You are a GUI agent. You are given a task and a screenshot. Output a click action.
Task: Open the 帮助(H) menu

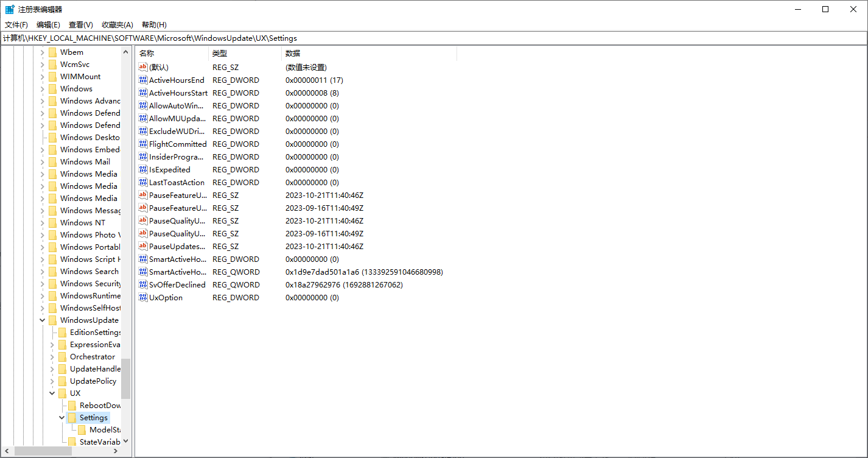tap(154, 24)
